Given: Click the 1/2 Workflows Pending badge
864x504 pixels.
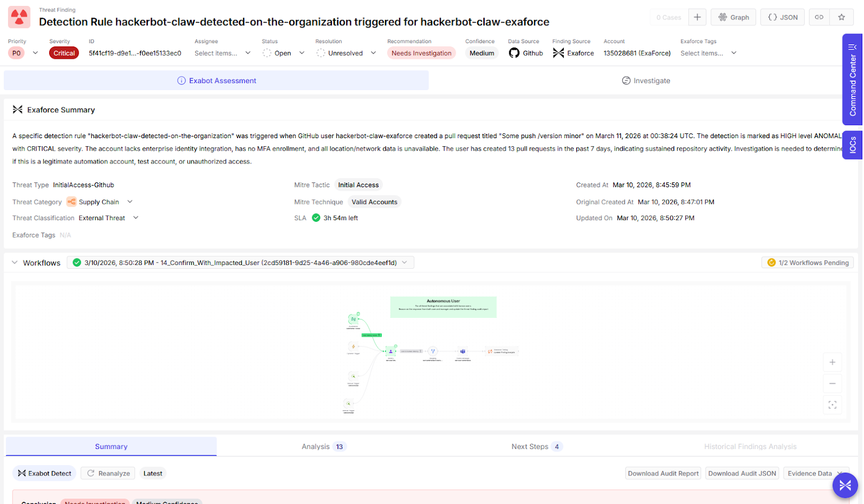Looking at the screenshot, I should tap(808, 263).
